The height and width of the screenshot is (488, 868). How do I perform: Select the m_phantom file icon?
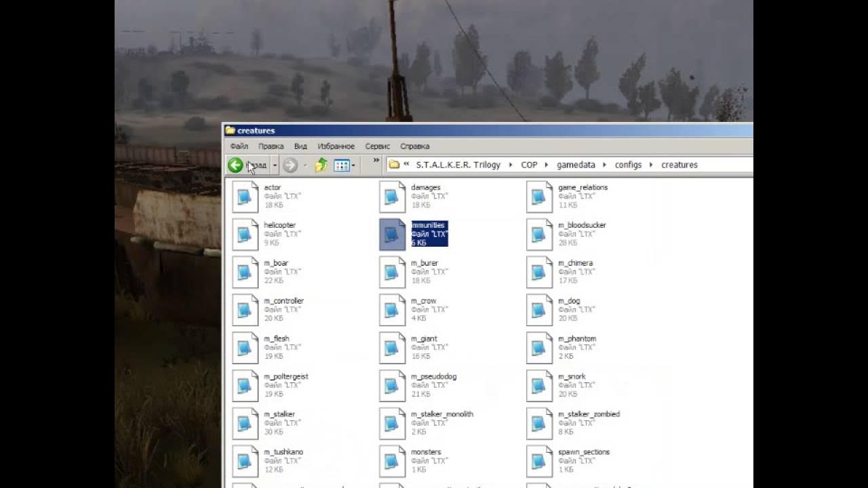coord(539,348)
